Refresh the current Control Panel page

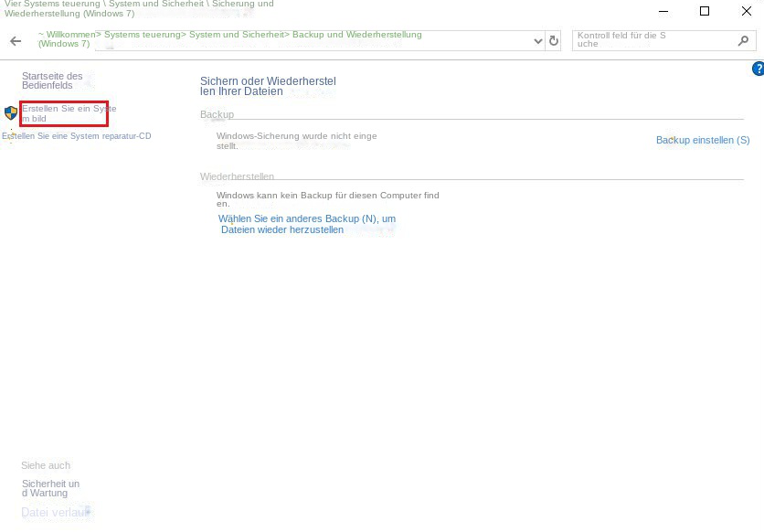coord(554,41)
